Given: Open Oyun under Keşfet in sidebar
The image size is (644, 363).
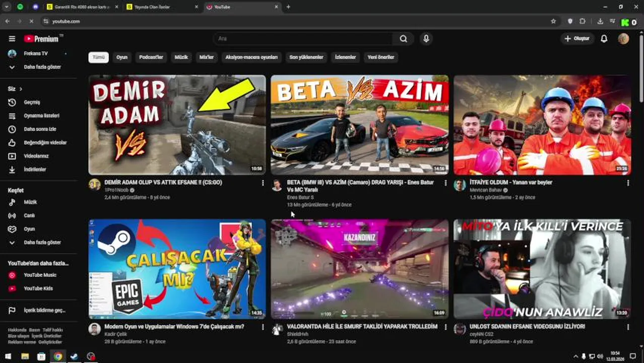Looking at the screenshot, I should click(x=38, y=229).
